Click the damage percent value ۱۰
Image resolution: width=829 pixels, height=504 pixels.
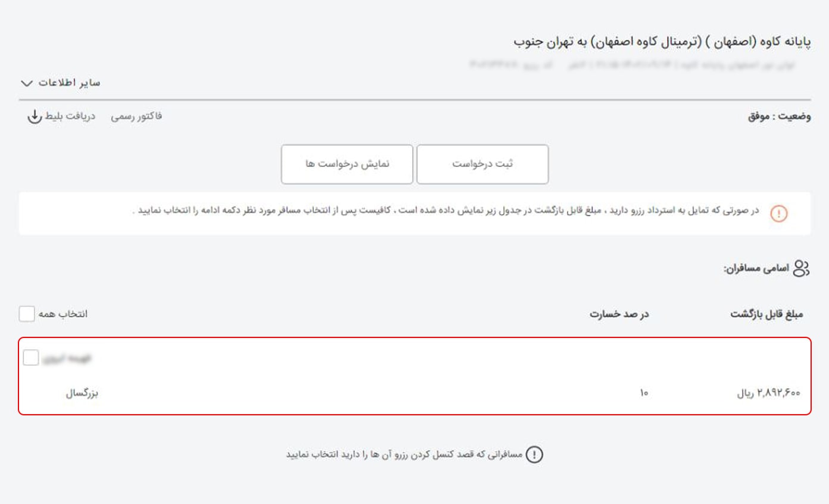click(x=644, y=393)
